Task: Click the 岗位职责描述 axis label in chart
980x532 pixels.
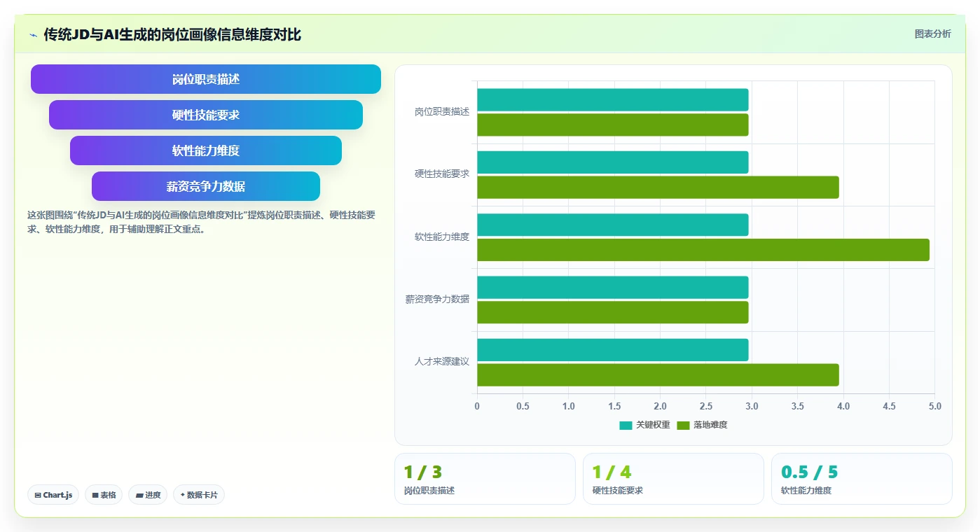Action: click(442, 112)
